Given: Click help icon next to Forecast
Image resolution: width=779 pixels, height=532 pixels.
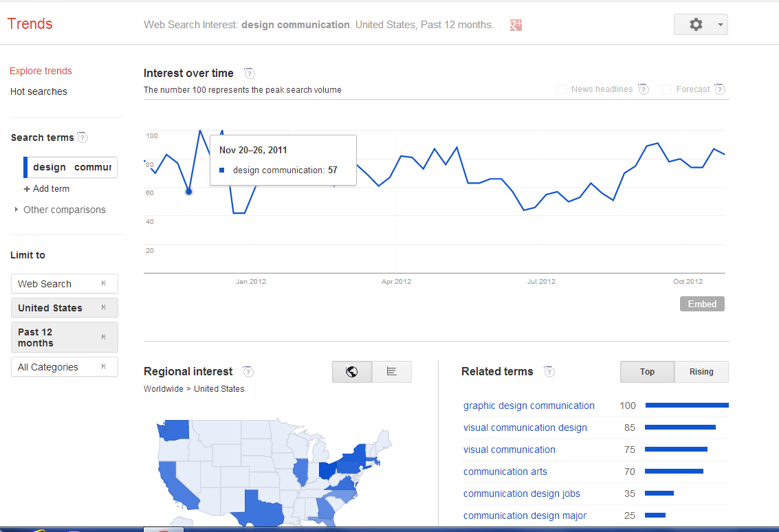Looking at the screenshot, I should coord(719,89).
